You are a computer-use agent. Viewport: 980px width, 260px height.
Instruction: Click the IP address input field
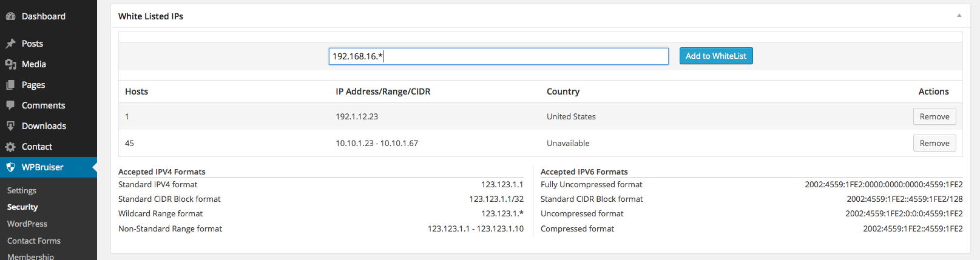coord(499,56)
